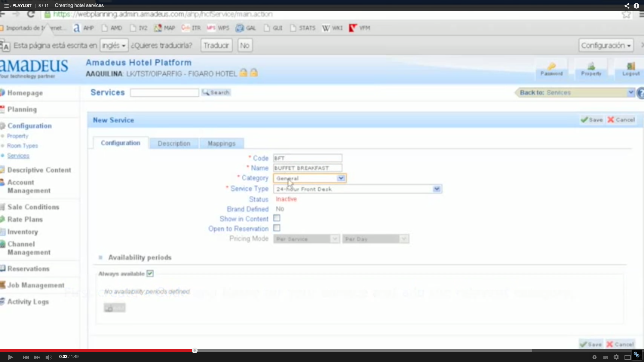Switch to the Mappings tab

coord(221,143)
